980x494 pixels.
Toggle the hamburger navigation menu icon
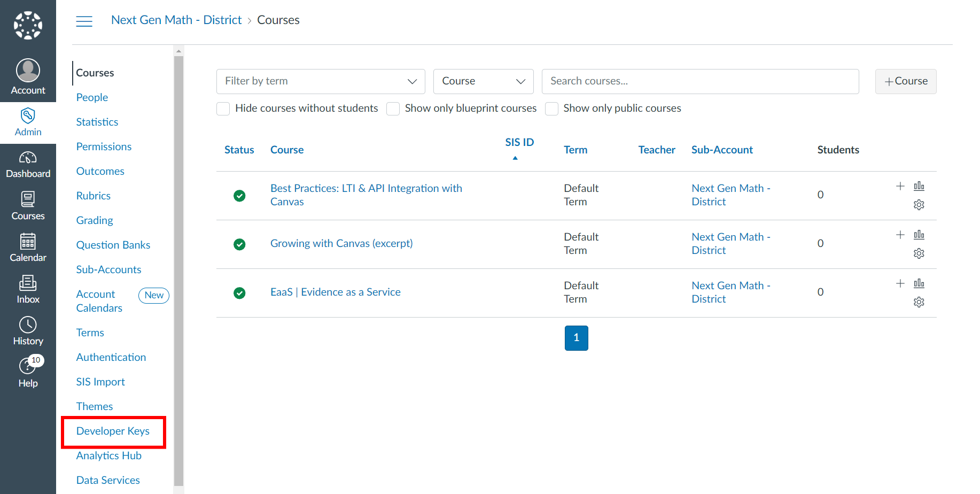pos(84,21)
